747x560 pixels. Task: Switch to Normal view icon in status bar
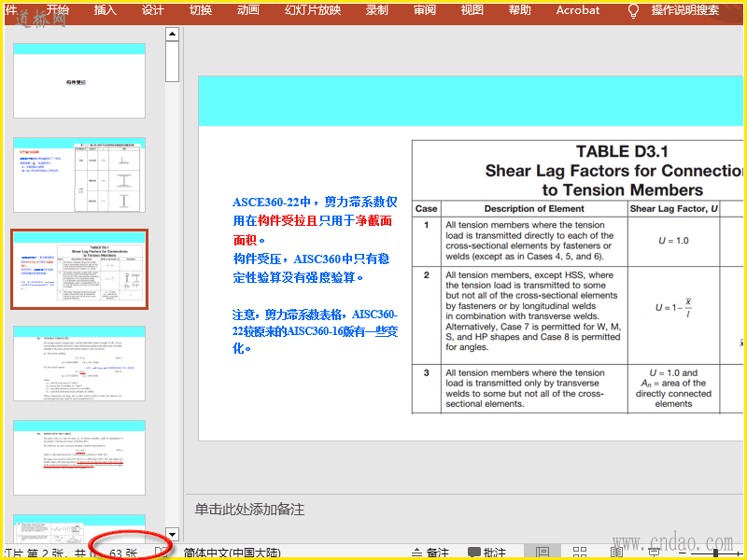(542, 553)
